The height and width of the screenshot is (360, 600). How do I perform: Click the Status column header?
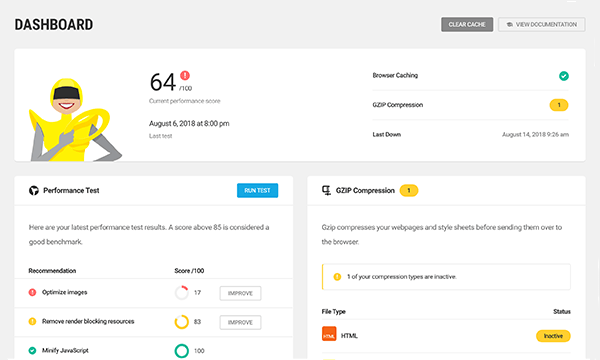pyautogui.click(x=562, y=311)
